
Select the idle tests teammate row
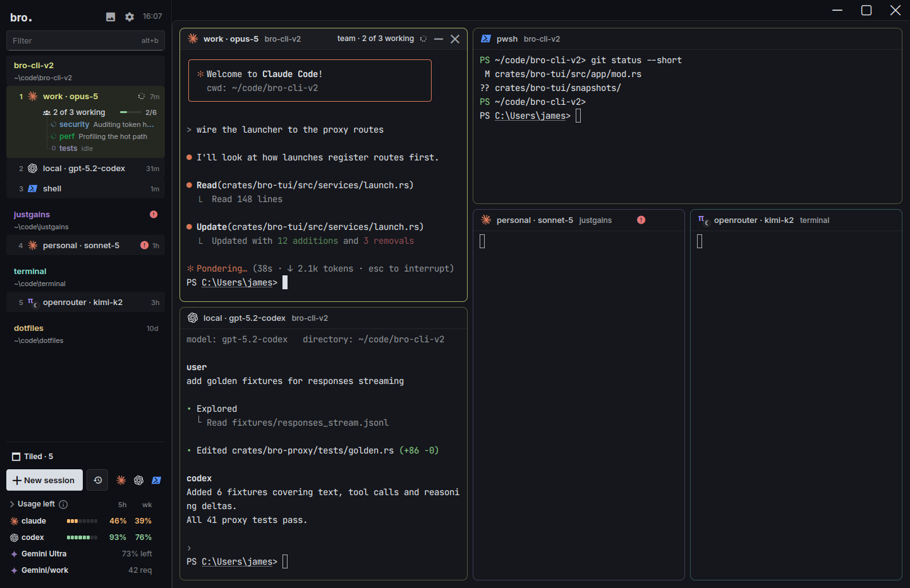tap(103, 149)
